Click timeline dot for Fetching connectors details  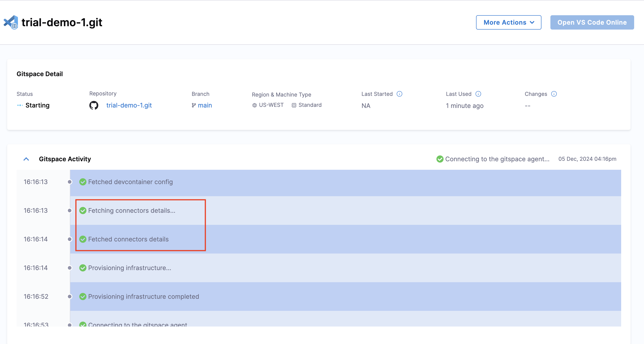point(70,211)
